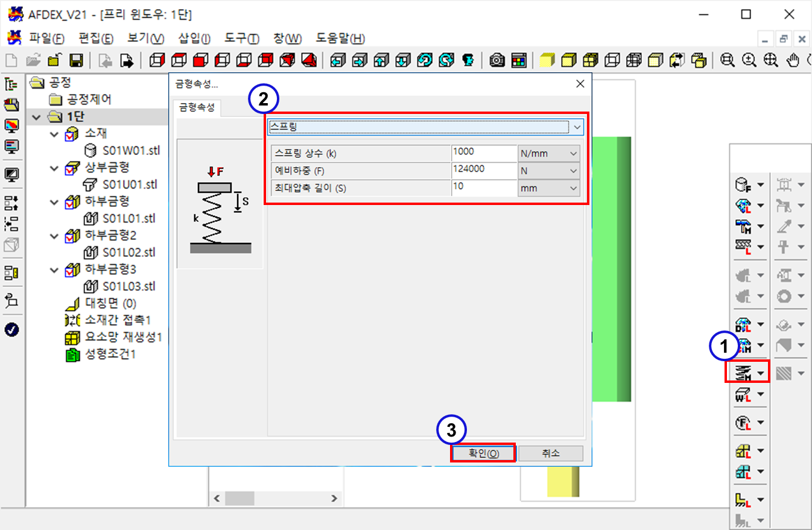This screenshot has height=530, width=812.
Task: Click the camera capture icon in toolbar
Action: point(497,60)
